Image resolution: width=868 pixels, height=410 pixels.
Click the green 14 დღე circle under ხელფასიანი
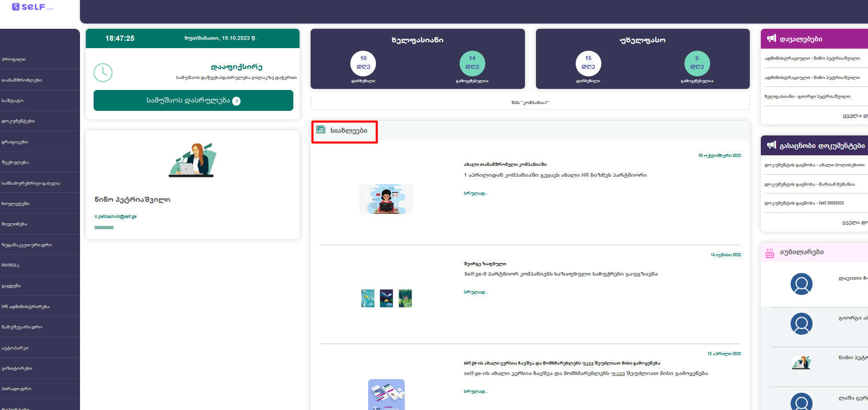472,64
